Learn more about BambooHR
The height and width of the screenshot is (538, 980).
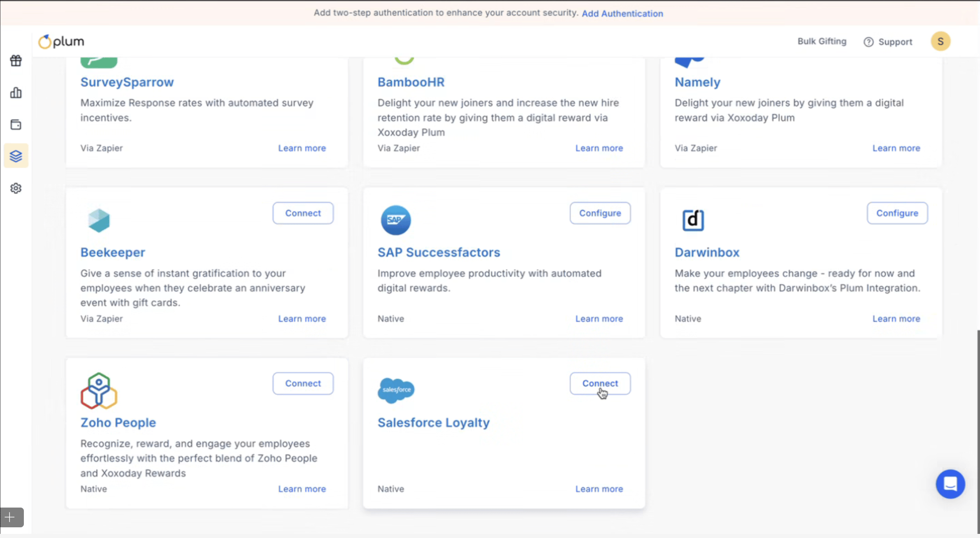(599, 148)
